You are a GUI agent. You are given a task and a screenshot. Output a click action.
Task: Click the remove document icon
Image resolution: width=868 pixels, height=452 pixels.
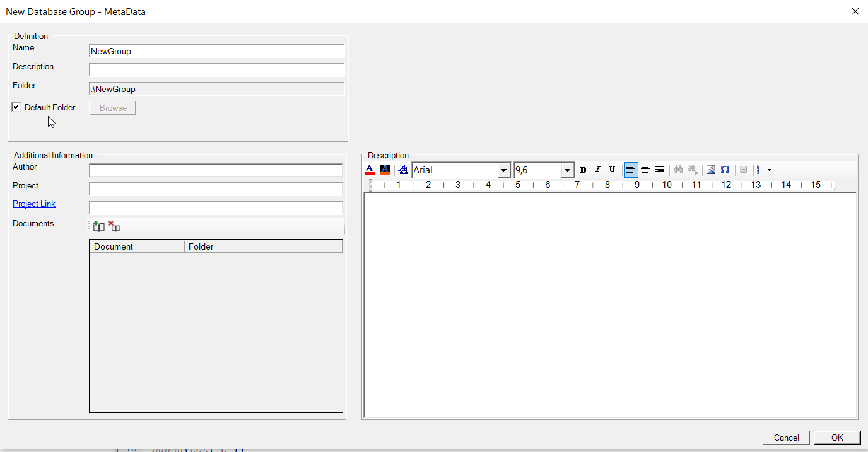pos(114,226)
